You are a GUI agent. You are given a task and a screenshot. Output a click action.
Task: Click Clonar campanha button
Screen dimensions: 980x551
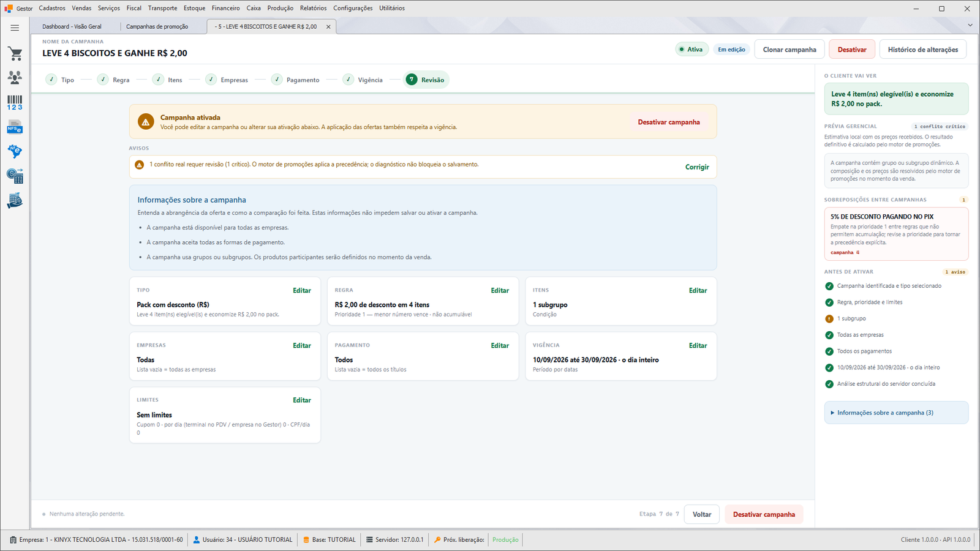point(790,50)
